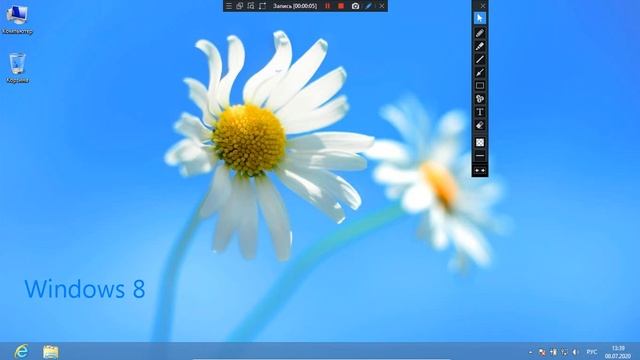Select the Recycle Bin desktop icon
Image resolution: width=640 pixels, height=360 pixels.
(x=17, y=68)
